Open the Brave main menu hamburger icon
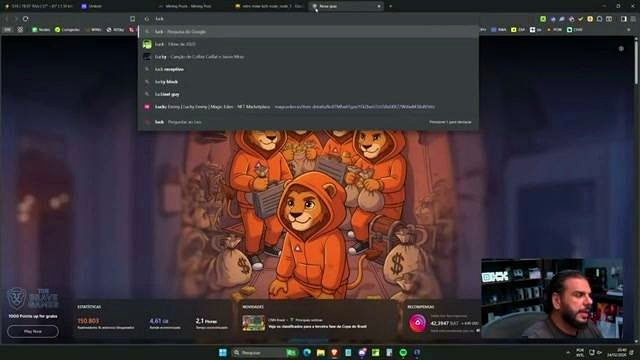The height and width of the screenshot is (360, 640). pyautogui.click(x=633, y=19)
